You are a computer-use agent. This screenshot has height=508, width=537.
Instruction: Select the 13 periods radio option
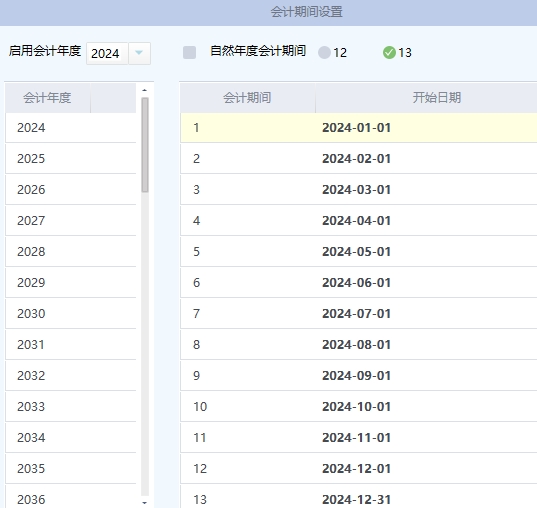point(389,53)
